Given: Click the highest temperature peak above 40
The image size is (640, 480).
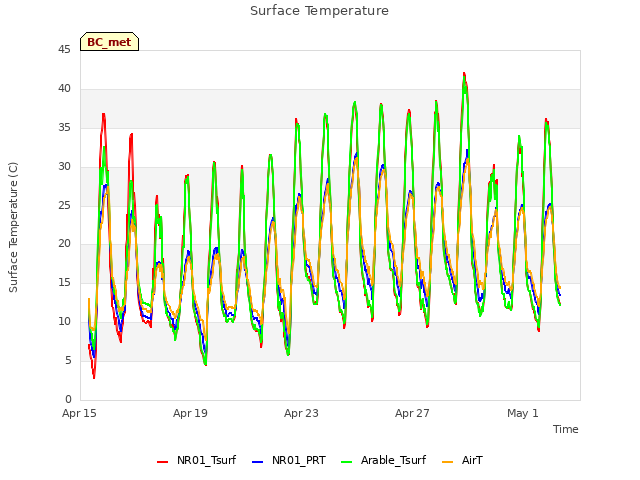Looking at the screenshot, I should (464, 74).
